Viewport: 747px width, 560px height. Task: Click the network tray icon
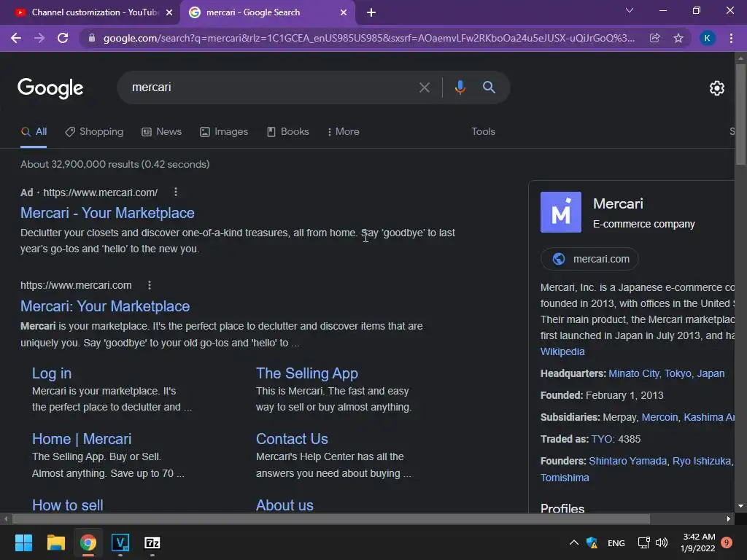point(643,542)
